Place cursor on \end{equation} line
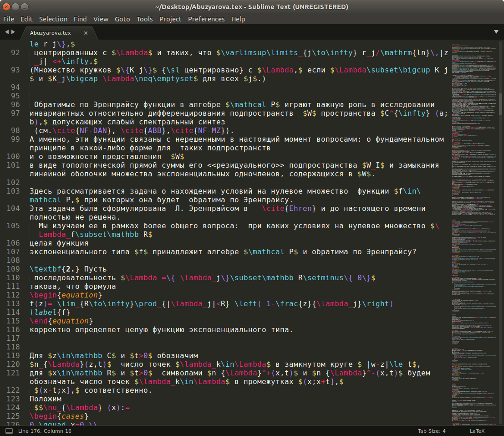Screen dimensions: 504x436 (x=61, y=321)
